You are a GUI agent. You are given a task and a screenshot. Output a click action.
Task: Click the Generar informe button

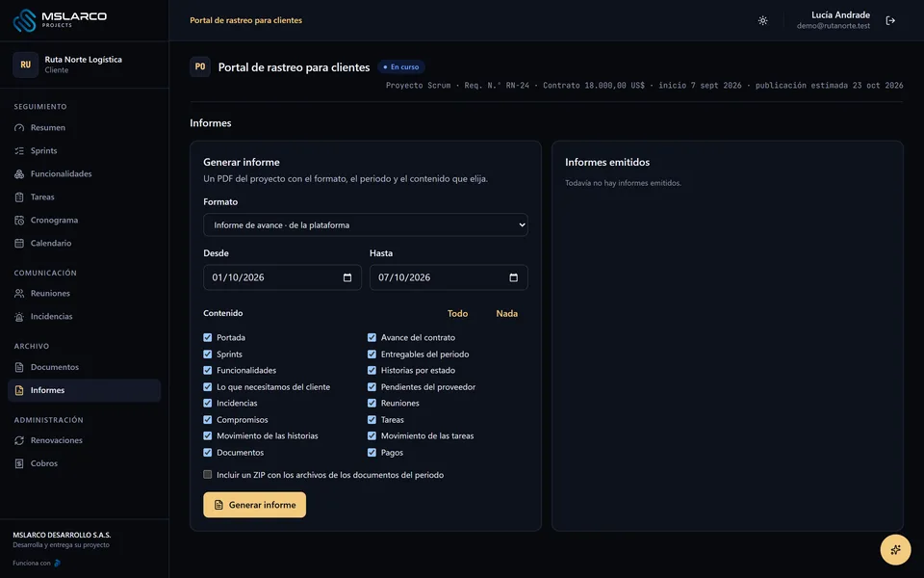pos(254,505)
